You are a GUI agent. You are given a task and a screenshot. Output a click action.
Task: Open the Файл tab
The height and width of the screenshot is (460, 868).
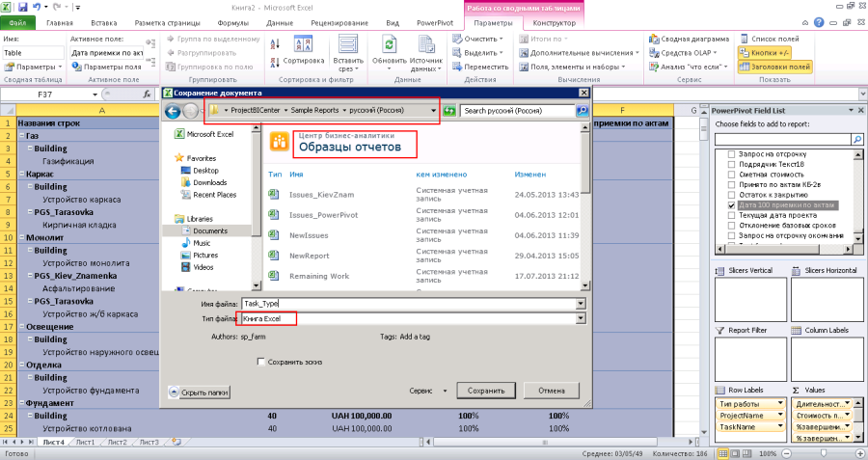point(17,23)
